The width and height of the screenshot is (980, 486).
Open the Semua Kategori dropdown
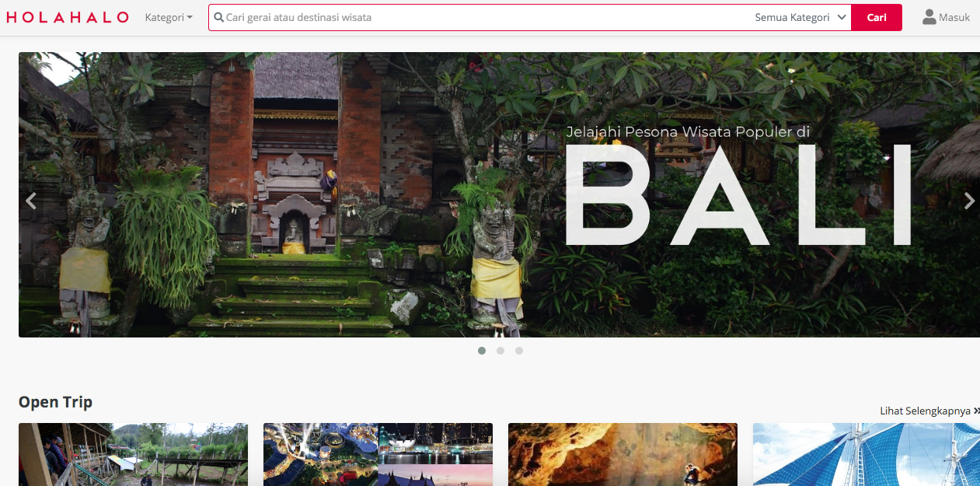click(x=800, y=17)
